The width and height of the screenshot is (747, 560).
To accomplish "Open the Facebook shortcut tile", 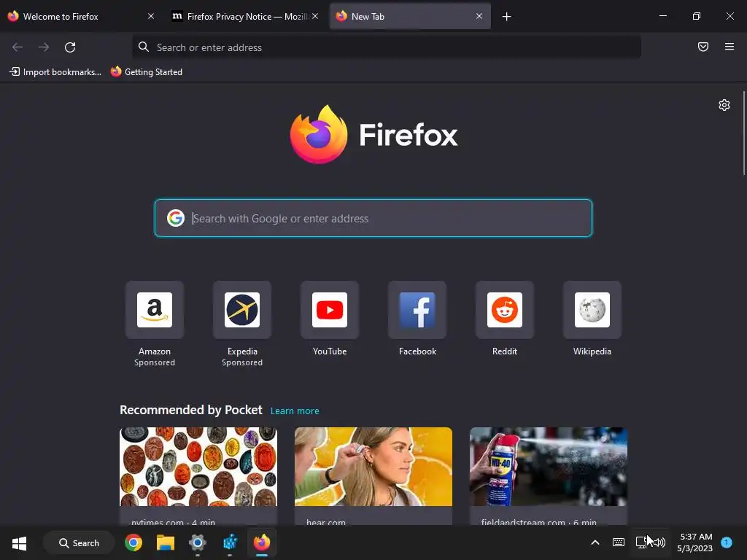I will pos(417,310).
